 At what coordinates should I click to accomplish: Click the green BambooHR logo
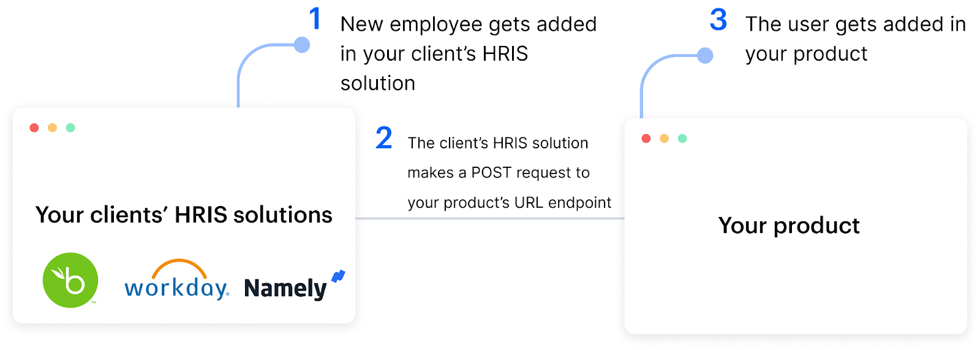pos(70,280)
